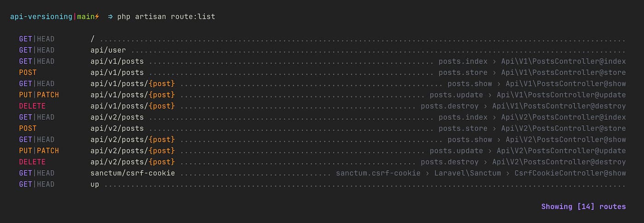This screenshot has width=644, height=223.
Task: Click the CsrfCookieController@show text
Action: (x=570, y=173)
